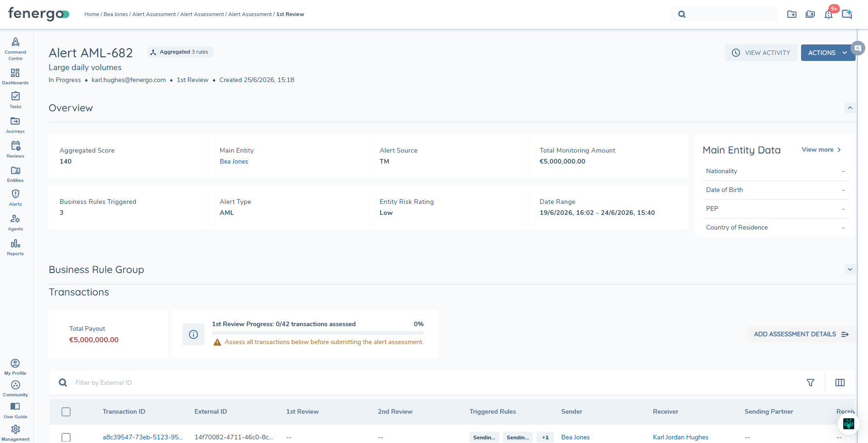The height and width of the screenshot is (443, 868).
Task: Open the Community sidebar item
Action: [16, 388]
